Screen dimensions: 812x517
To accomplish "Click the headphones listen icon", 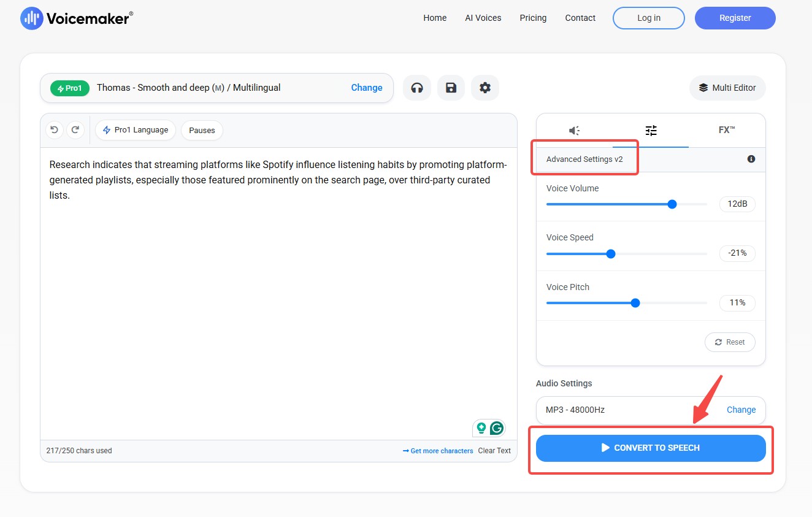I will (417, 88).
